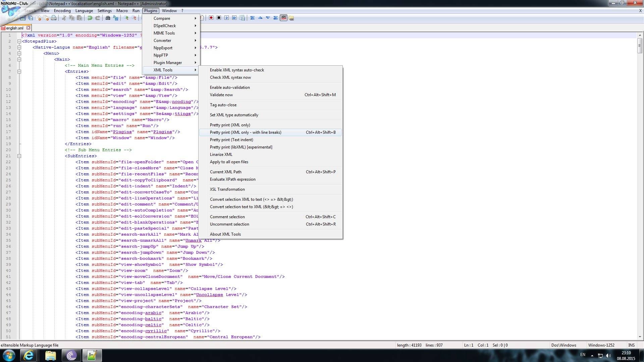The width and height of the screenshot is (644, 362).
Task: Open the Encoding menu
Action: (62, 11)
